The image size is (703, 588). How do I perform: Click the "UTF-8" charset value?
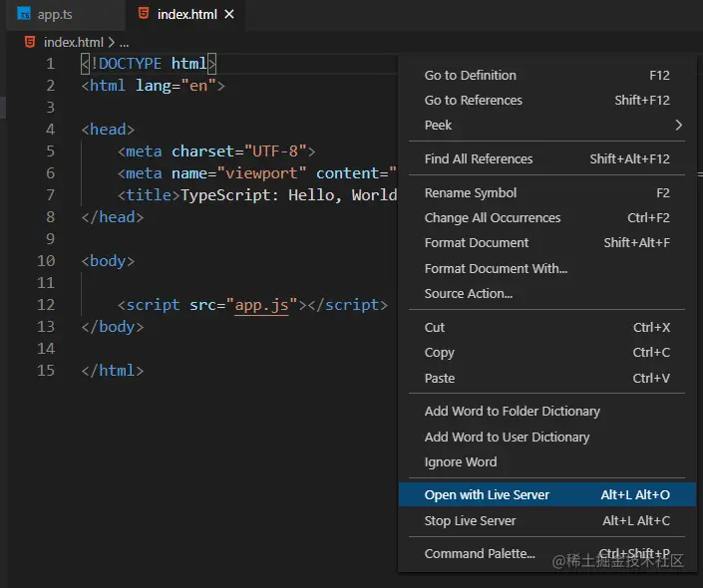(x=276, y=151)
